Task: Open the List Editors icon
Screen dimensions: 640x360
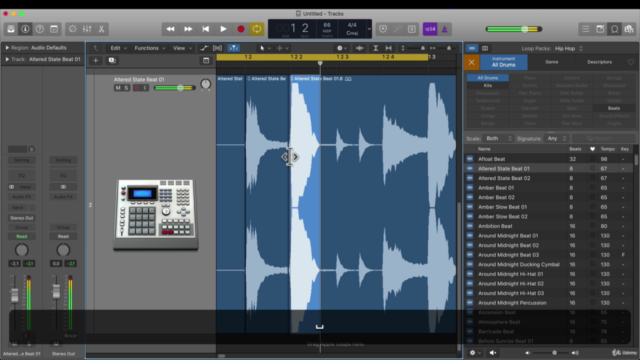Action: pyautogui.click(x=585, y=29)
